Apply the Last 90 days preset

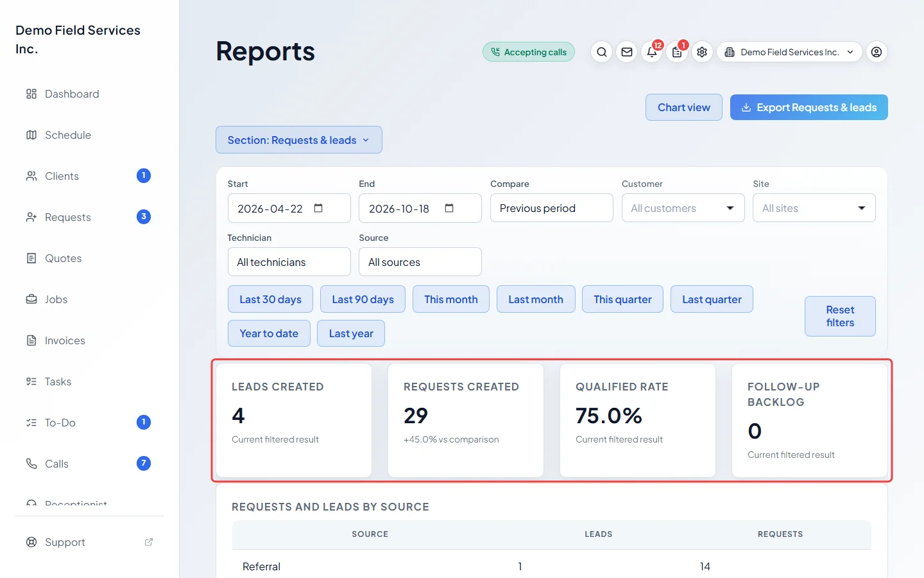[363, 299]
